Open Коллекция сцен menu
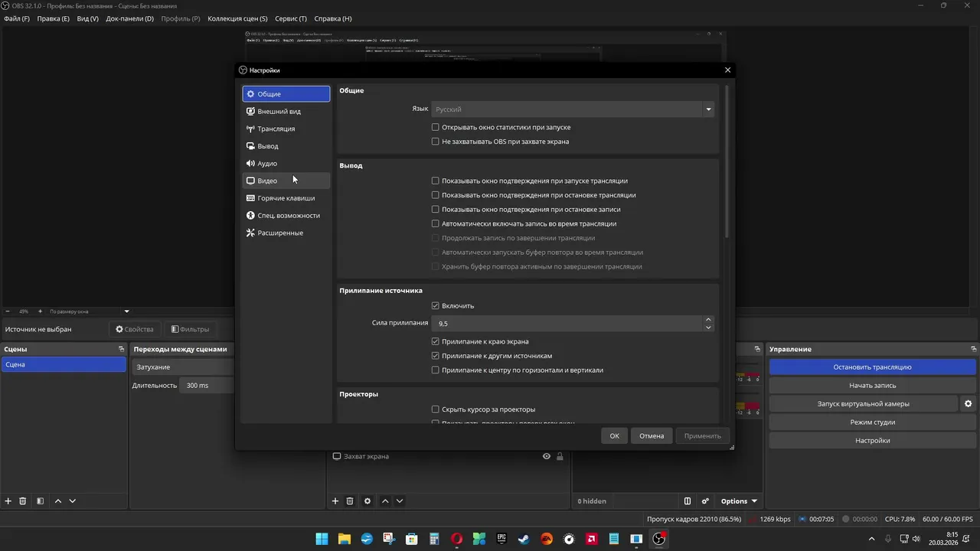 pos(238,18)
